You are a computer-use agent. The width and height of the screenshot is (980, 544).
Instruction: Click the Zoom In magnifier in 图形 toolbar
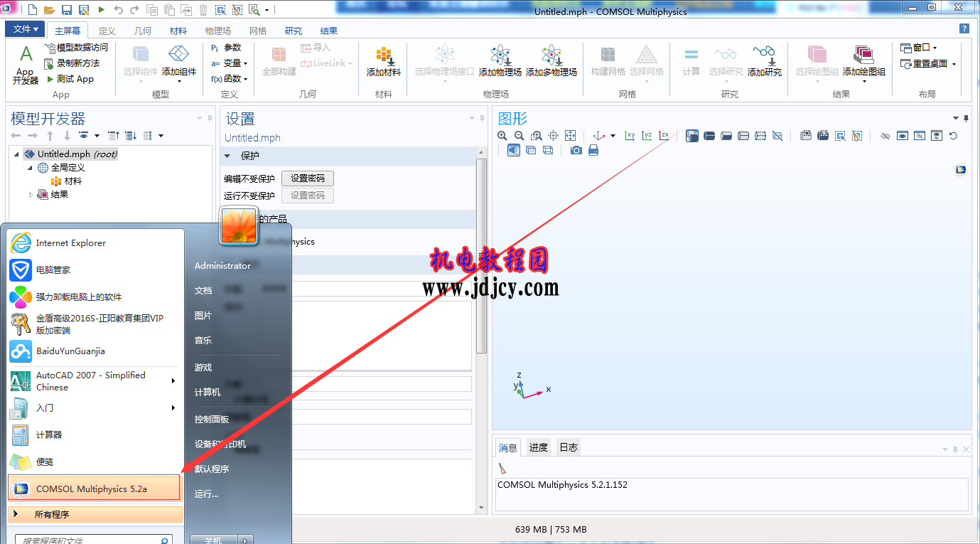point(502,135)
